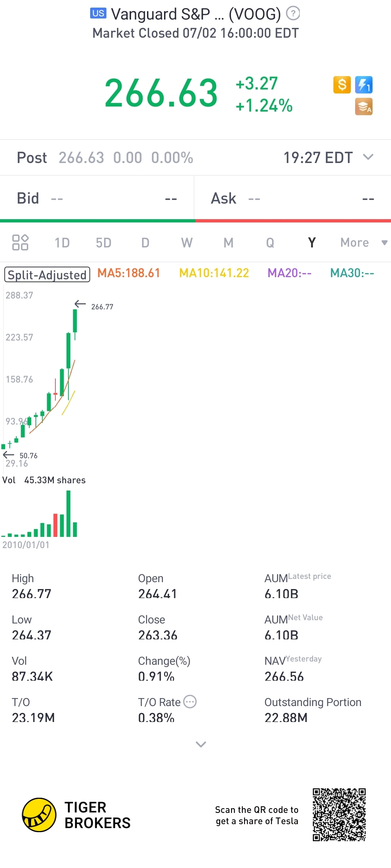Tap the Open 264.41 value
This screenshot has height=868, width=391.
coord(157,594)
